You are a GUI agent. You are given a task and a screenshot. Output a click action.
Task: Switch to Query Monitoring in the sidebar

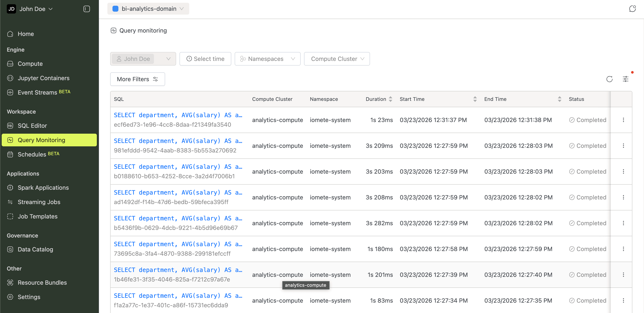click(41, 140)
